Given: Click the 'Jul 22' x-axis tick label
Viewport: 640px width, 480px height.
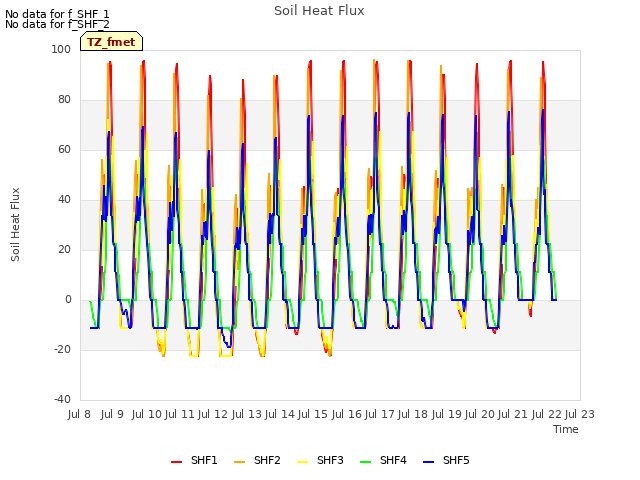Looking at the screenshot, I should 547,414.
